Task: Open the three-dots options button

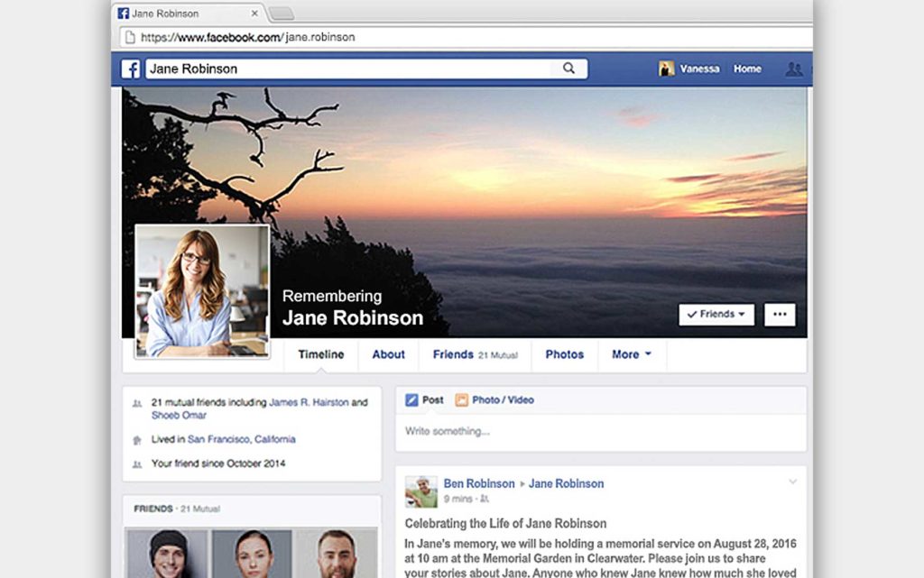Action: coord(780,314)
